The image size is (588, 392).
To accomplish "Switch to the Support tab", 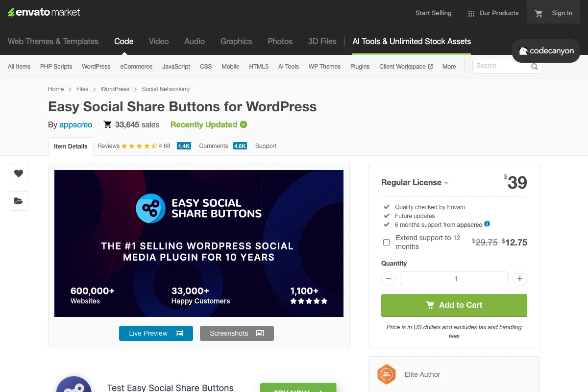I will [x=266, y=146].
